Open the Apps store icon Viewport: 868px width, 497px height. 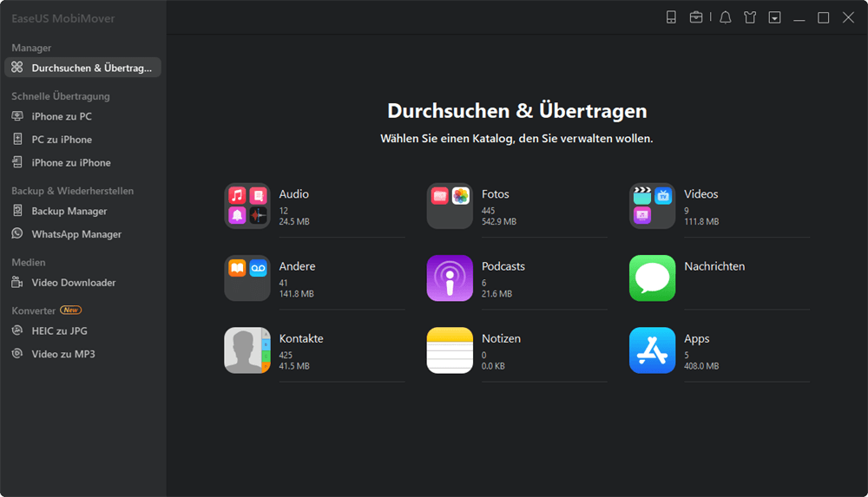[652, 350]
